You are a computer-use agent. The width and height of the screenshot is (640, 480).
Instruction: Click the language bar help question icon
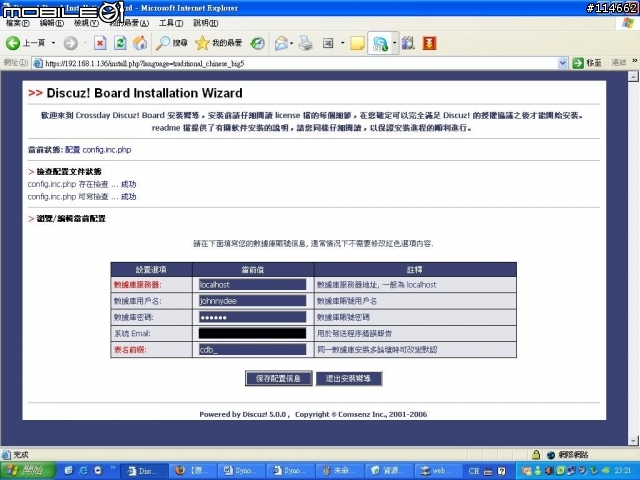tap(502, 471)
